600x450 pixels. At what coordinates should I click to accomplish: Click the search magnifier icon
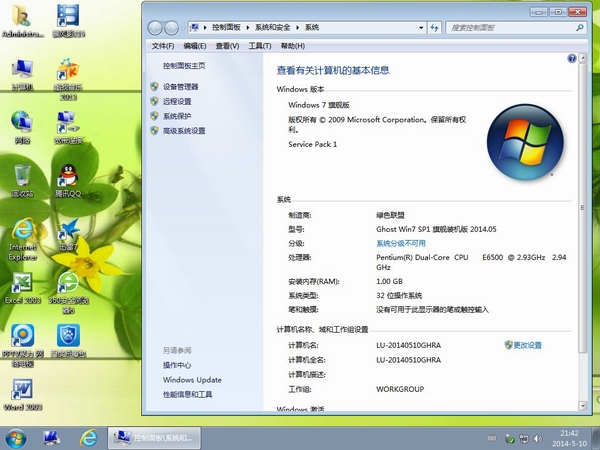pos(580,28)
